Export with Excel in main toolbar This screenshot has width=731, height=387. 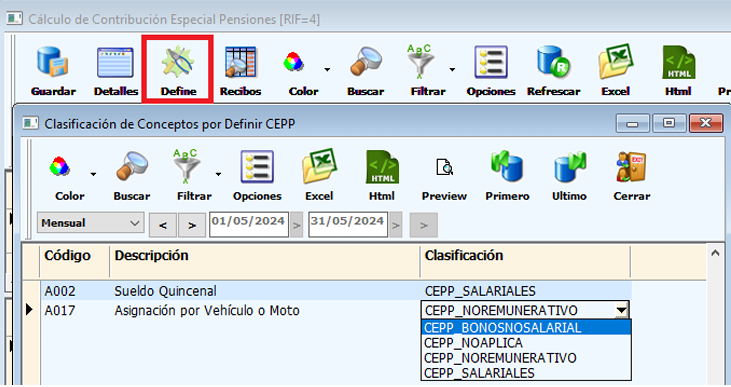point(616,71)
